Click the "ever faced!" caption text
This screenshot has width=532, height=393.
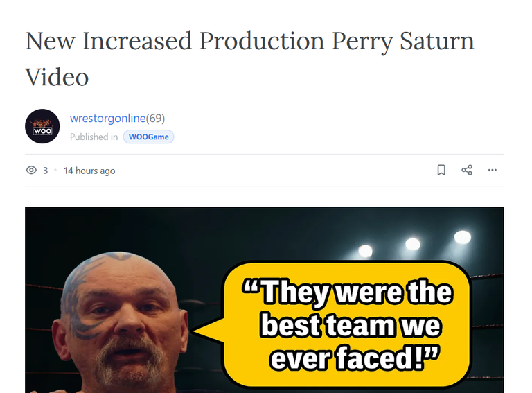[355, 358]
